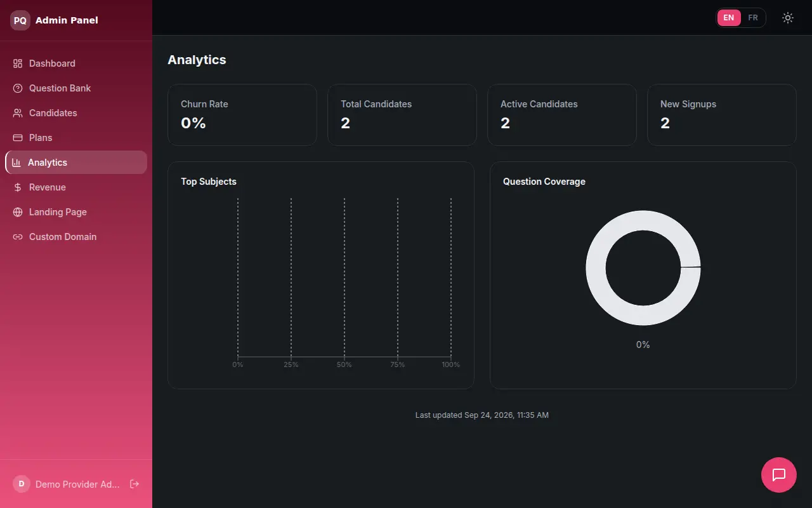Open the Custom Domain settings
Screen dimensions: 812x508
tap(76, 237)
